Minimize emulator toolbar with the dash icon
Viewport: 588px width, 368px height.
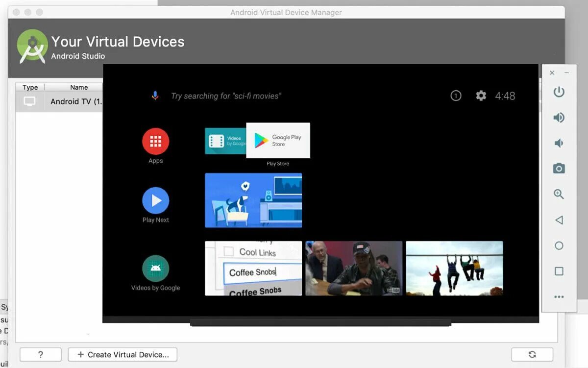[x=567, y=73]
